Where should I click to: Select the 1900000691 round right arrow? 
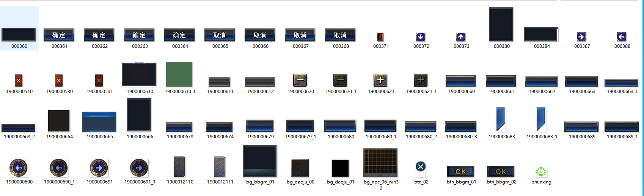coord(99,168)
